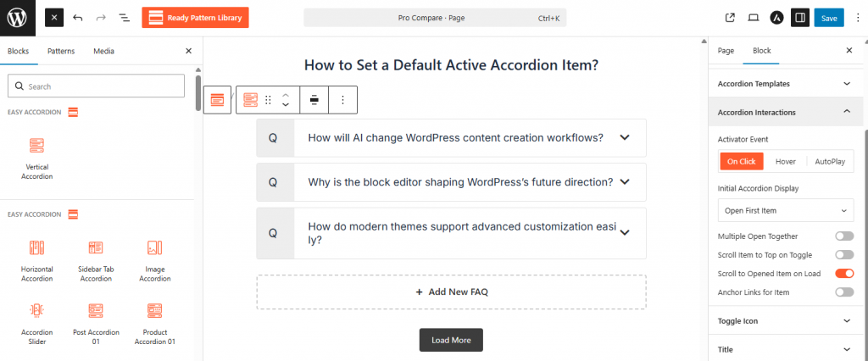The width and height of the screenshot is (868, 361).
Task: Turn off Scroll to Opened Item on Load
Action: [843, 273]
